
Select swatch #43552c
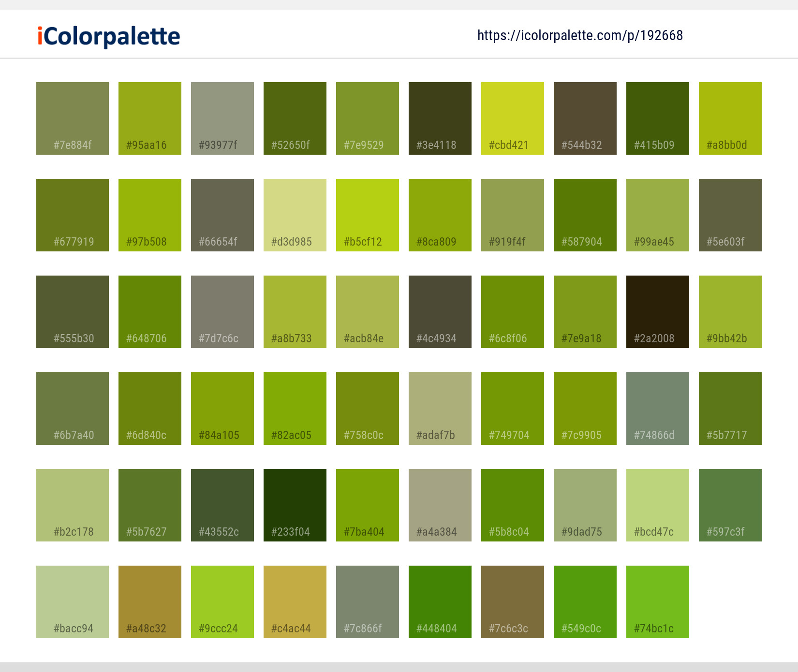click(x=222, y=505)
